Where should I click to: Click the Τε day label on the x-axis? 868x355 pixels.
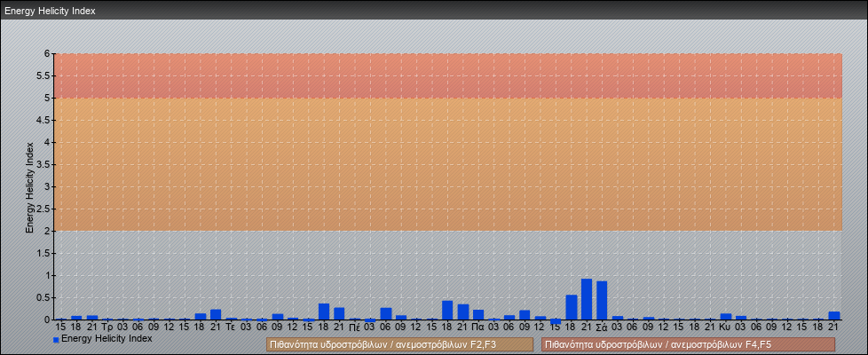coord(232,327)
